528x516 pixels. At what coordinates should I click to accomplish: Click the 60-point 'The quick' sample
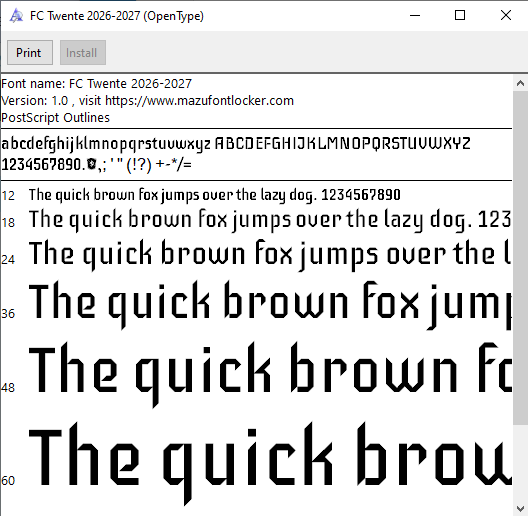[x=270, y=463]
